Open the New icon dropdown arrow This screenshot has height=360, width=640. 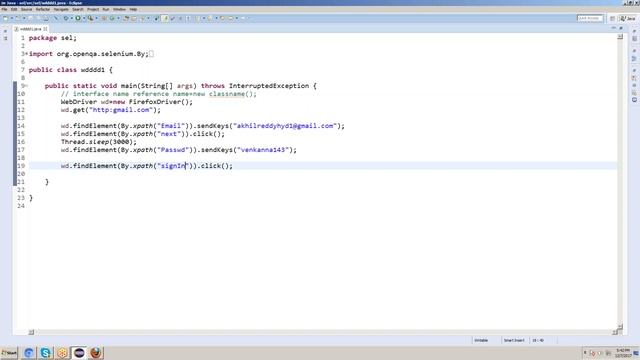tap(12, 18)
